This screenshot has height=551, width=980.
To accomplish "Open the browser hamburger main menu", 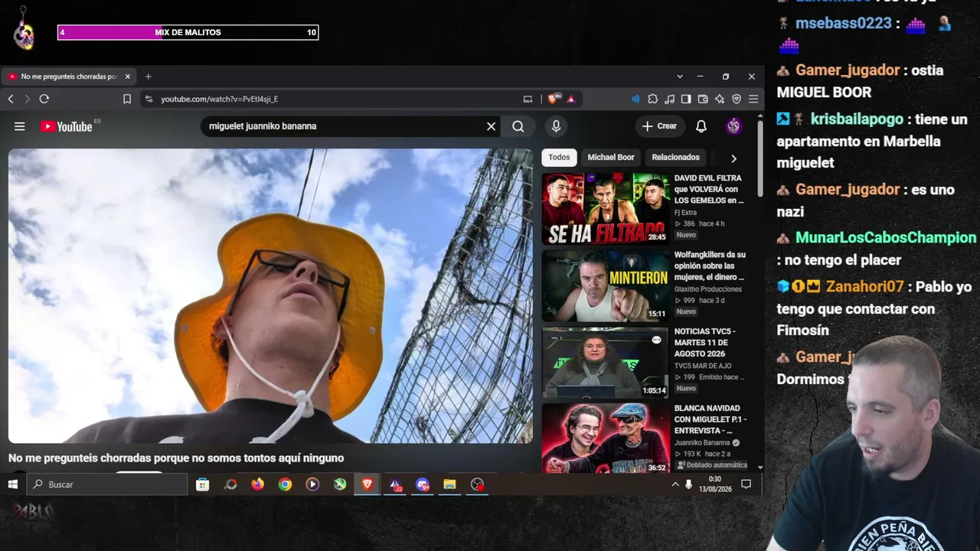I will coord(753,99).
